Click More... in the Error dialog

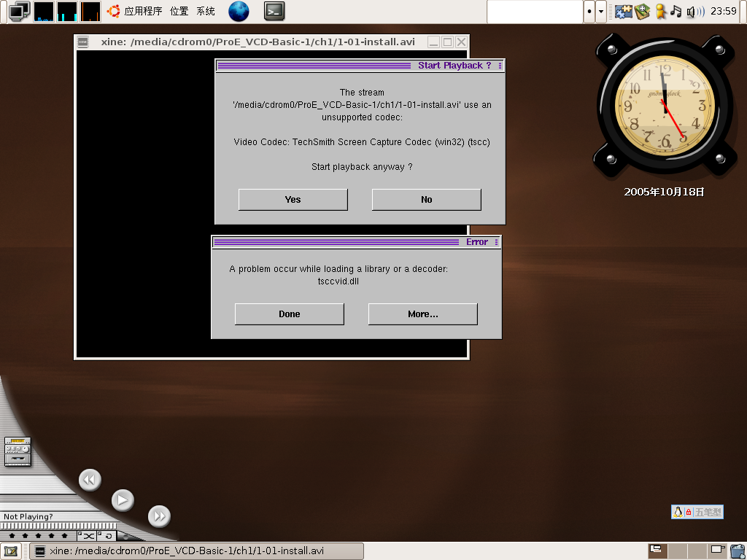coord(423,314)
